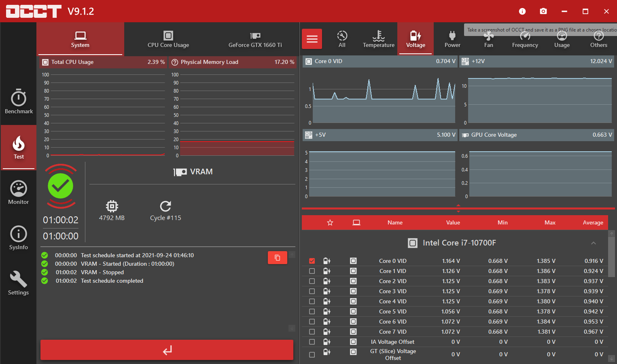This screenshot has height=364, width=617.
Task: Click 'Test schedule completed' log entry
Action: point(112,281)
